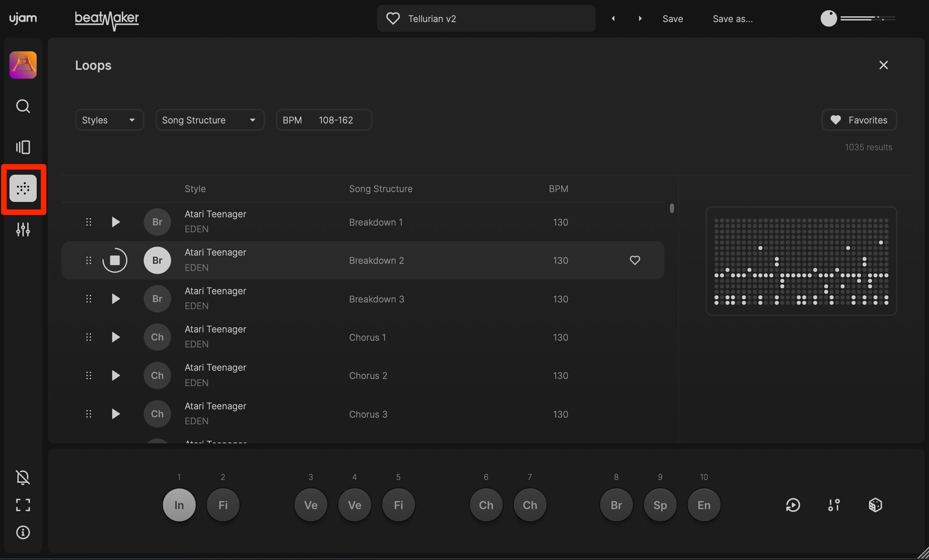Adjust the master volume knob

coord(828,18)
